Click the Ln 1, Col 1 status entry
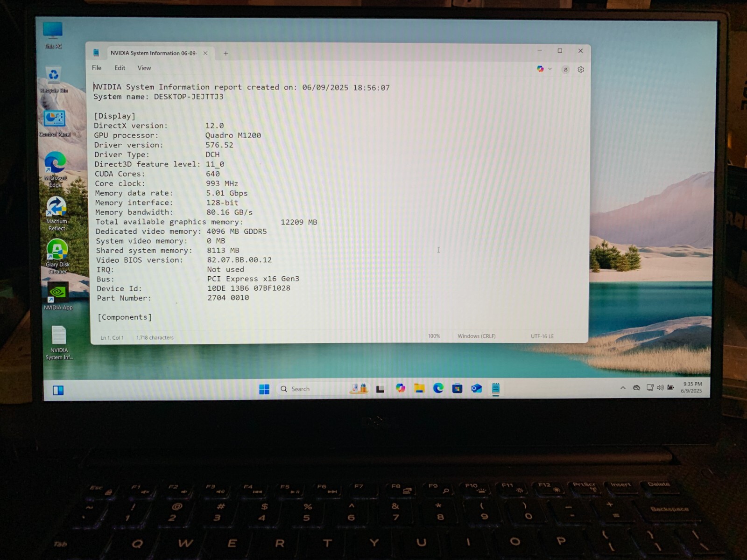The image size is (747, 560). tap(112, 337)
